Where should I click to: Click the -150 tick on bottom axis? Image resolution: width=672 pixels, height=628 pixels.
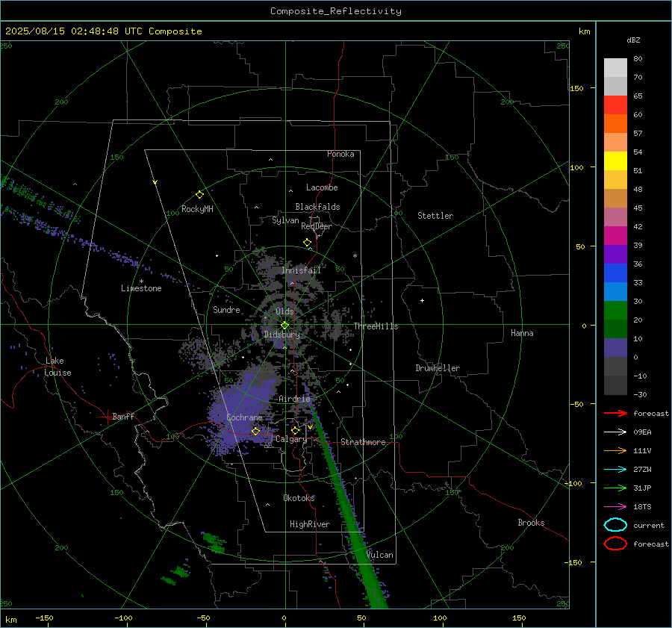point(44,618)
